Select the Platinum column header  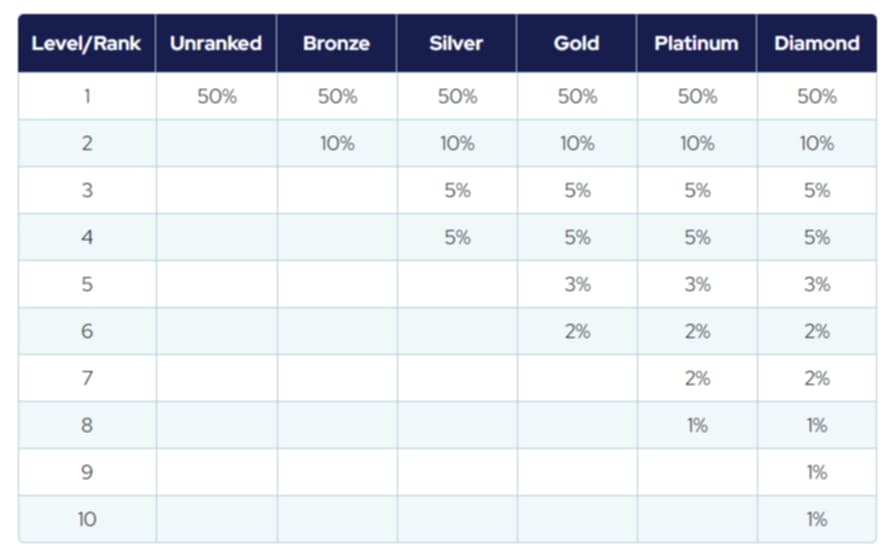[697, 43]
